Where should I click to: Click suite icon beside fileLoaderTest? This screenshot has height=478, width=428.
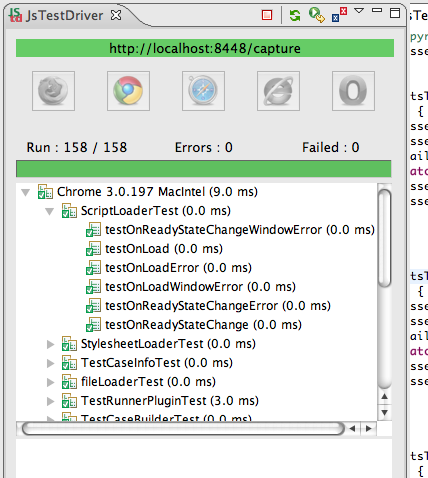click(69, 382)
